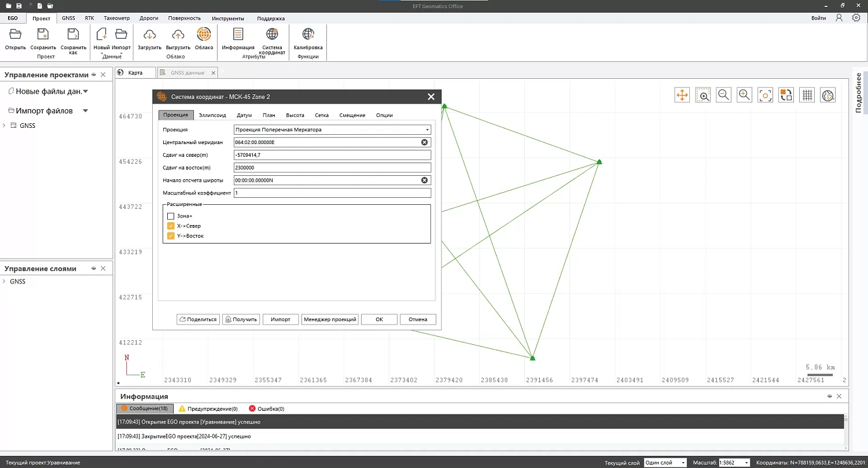Click the Сдвиг на восток input field
Screen dimensions: 868x468
332,168
